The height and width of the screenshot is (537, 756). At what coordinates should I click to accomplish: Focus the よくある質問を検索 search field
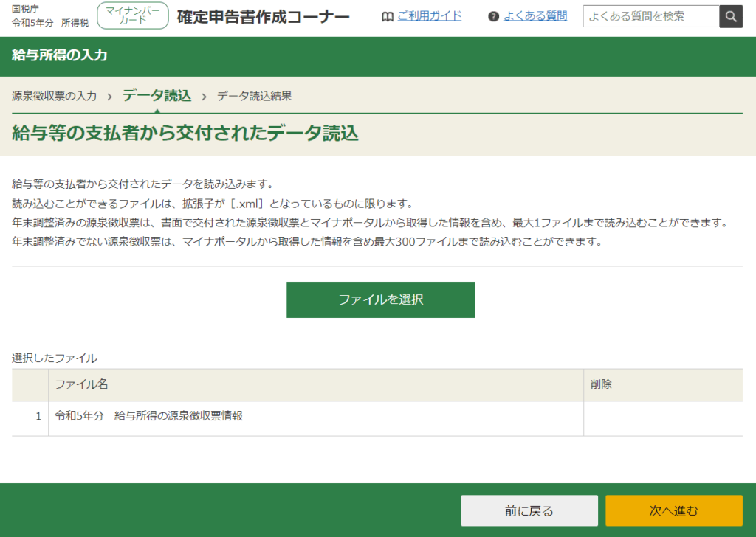(x=650, y=16)
